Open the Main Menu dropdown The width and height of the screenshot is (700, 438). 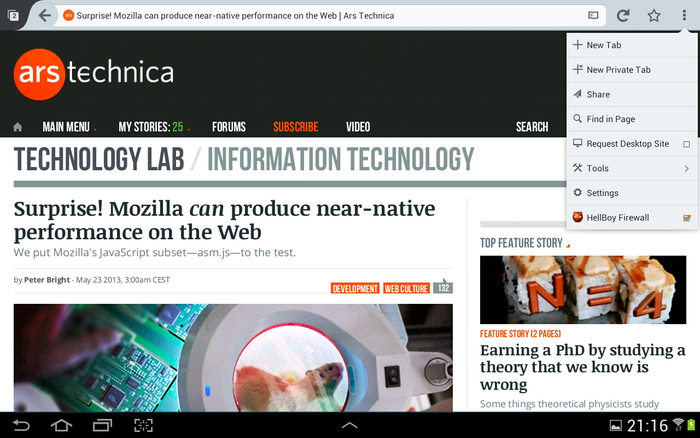[x=69, y=127]
